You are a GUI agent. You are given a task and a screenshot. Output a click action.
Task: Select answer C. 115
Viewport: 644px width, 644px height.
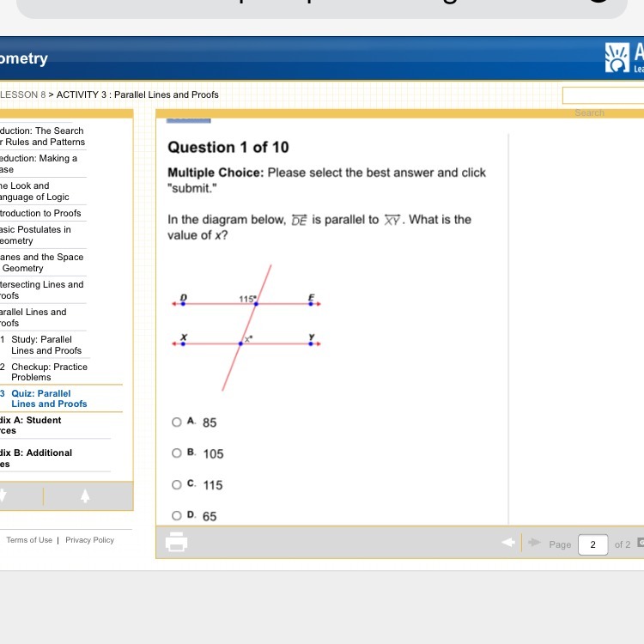coord(177,484)
